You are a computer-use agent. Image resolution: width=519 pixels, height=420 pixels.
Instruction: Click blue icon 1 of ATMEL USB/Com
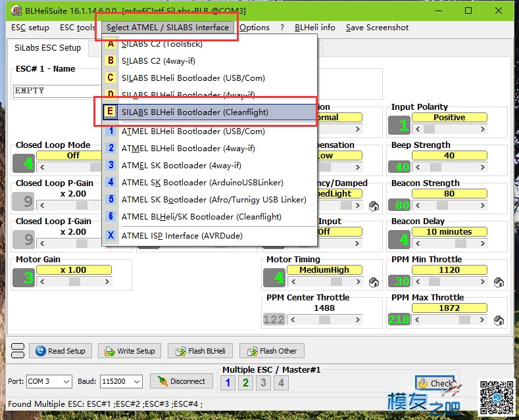pyautogui.click(x=111, y=131)
